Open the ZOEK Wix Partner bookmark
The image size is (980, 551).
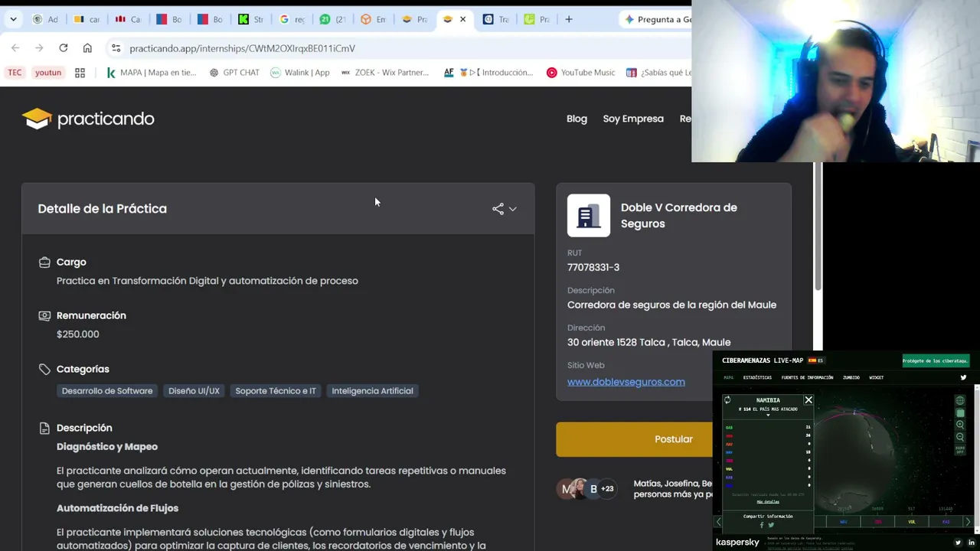[x=385, y=73]
